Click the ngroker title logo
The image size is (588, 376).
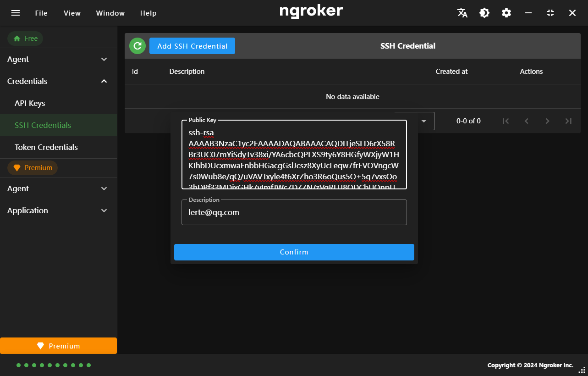(311, 11)
